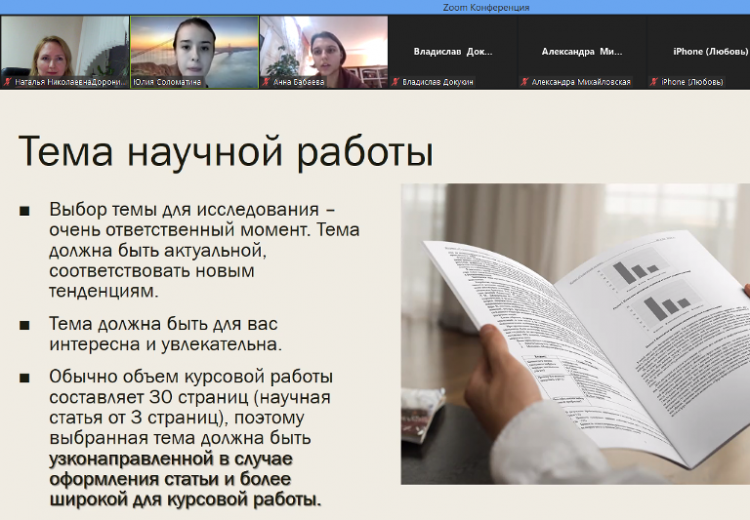Select Александра Михайловская participant tile

click(582, 52)
